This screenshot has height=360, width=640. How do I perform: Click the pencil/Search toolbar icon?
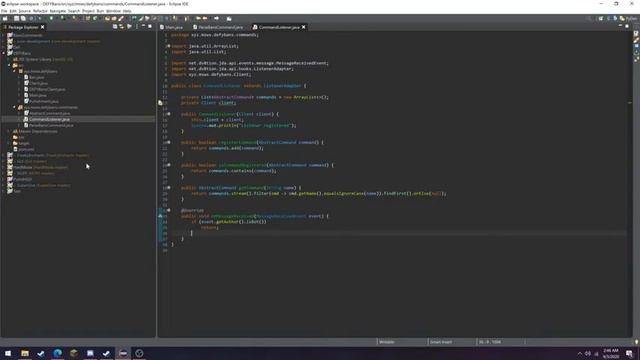click(x=121, y=18)
